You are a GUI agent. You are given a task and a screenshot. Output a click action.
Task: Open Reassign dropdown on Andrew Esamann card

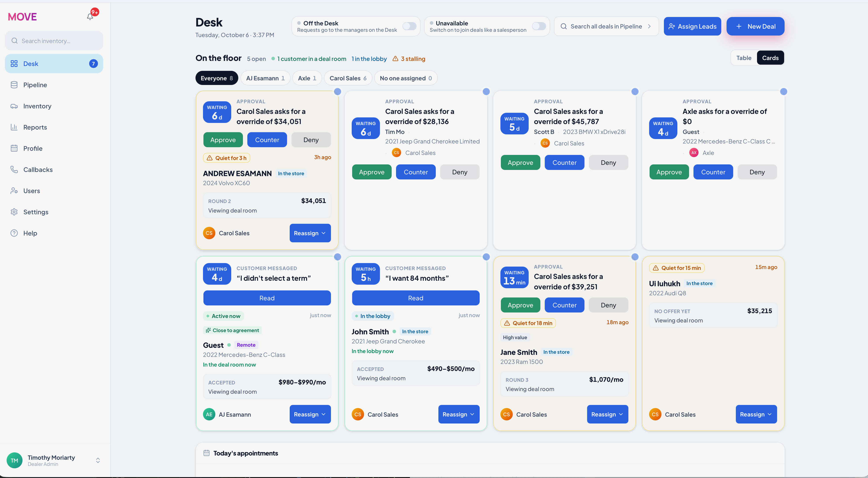(x=310, y=233)
